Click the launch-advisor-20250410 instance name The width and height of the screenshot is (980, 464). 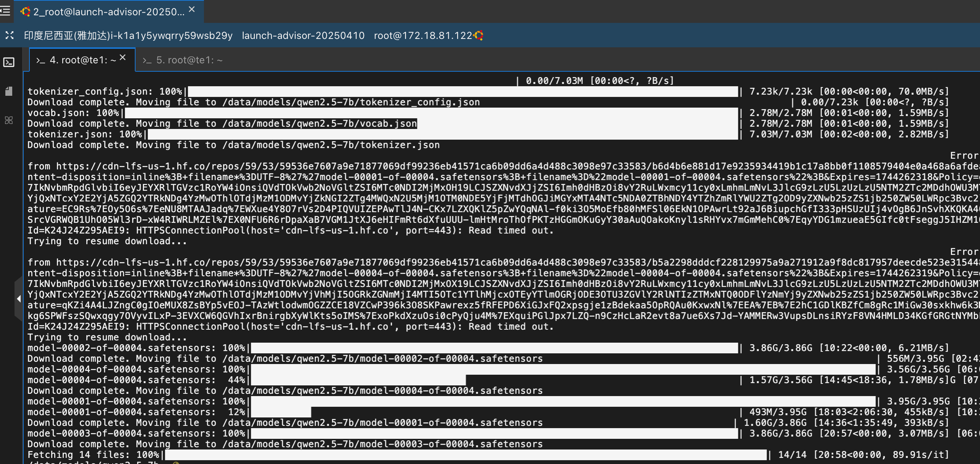(303, 35)
